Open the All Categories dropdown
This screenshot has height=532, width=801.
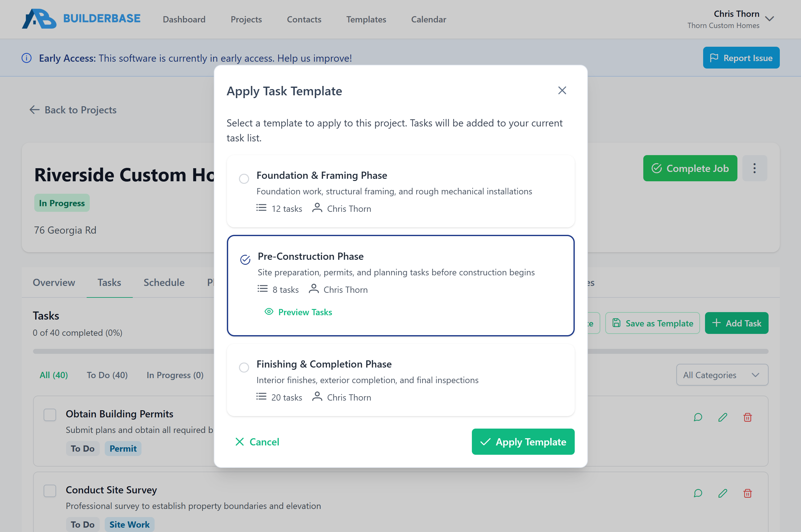click(x=722, y=375)
